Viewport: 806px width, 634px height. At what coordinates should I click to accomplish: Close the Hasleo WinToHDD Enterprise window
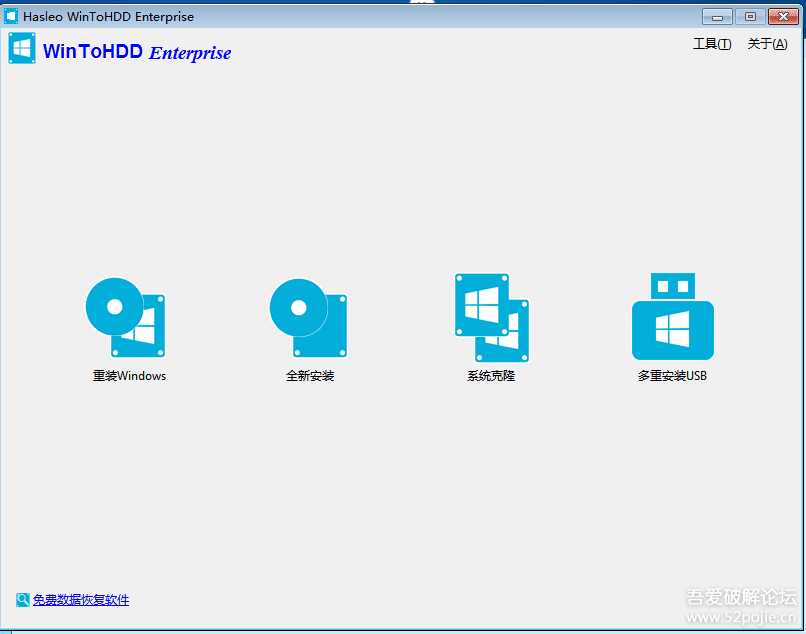[x=782, y=16]
